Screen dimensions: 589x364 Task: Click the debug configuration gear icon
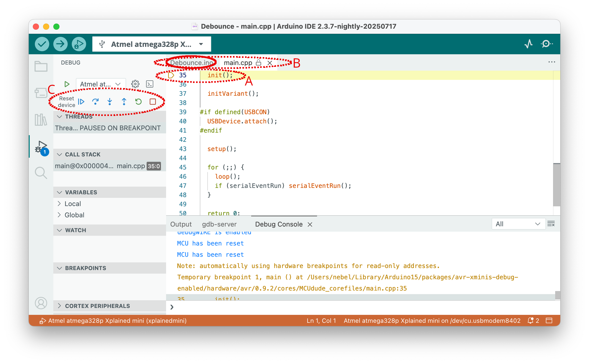tap(135, 84)
